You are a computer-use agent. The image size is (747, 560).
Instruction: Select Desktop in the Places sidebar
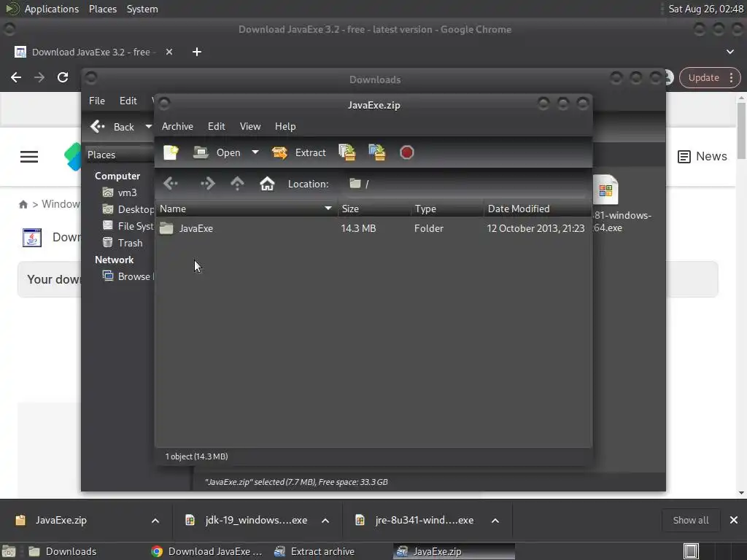(128, 209)
